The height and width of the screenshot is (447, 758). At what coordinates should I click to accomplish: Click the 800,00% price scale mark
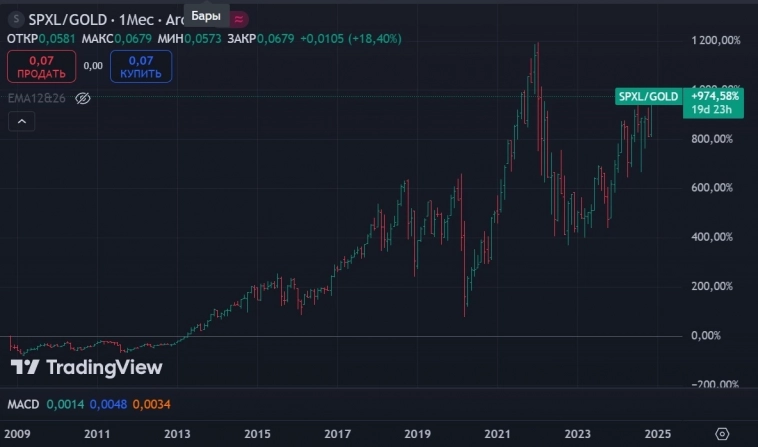pos(712,139)
